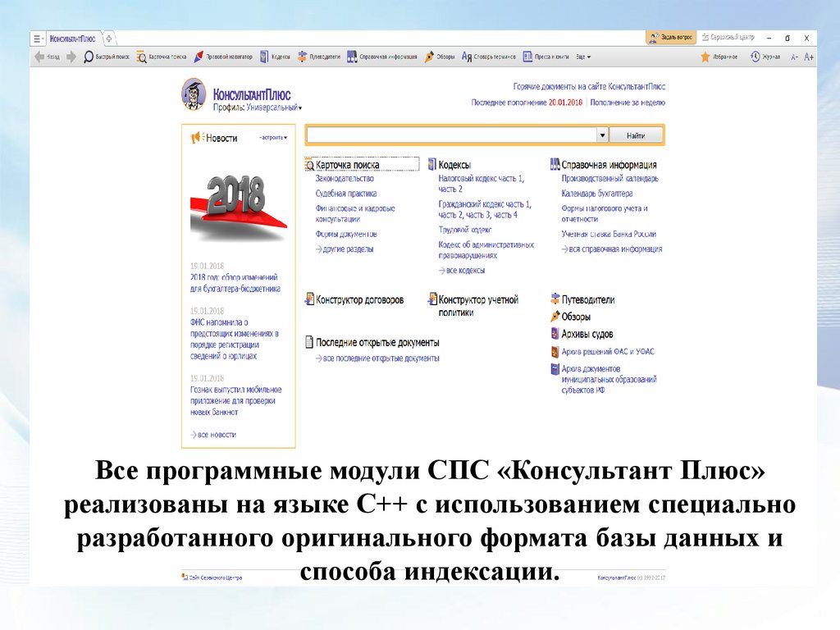The height and width of the screenshot is (630, 840).
Task: Open the все кодексы link
Action: pos(462,271)
